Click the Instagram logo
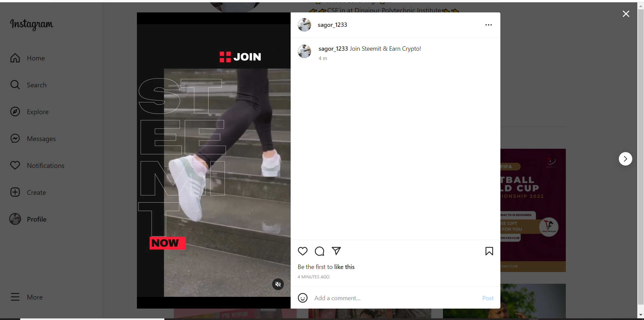The image size is (644, 320). tap(32, 24)
